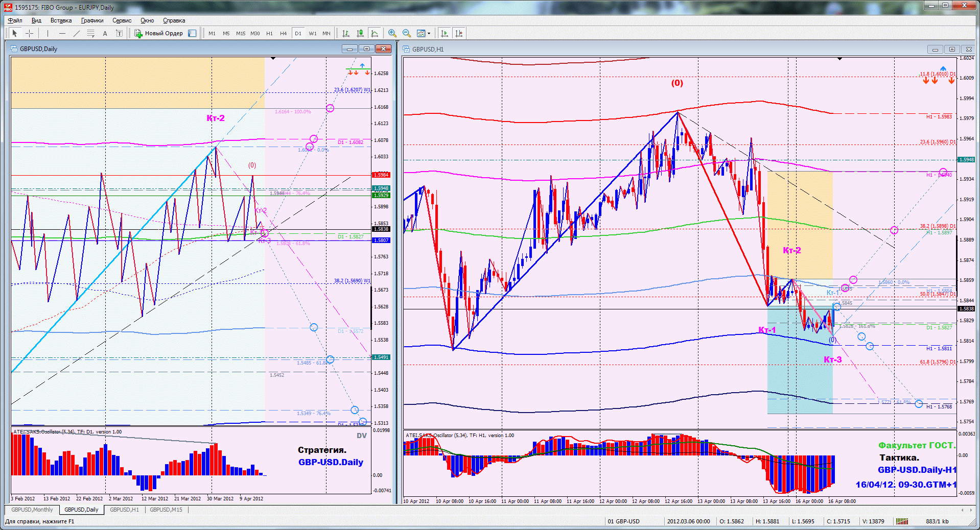Select the text tool marked A
Image resolution: width=980 pixels, height=530 pixels.
105,33
